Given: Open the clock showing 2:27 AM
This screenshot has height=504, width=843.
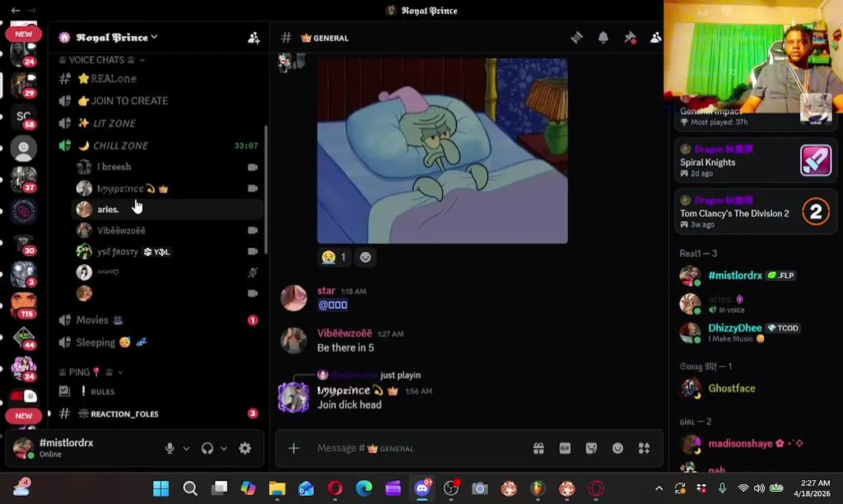Looking at the screenshot, I should click(x=814, y=489).
